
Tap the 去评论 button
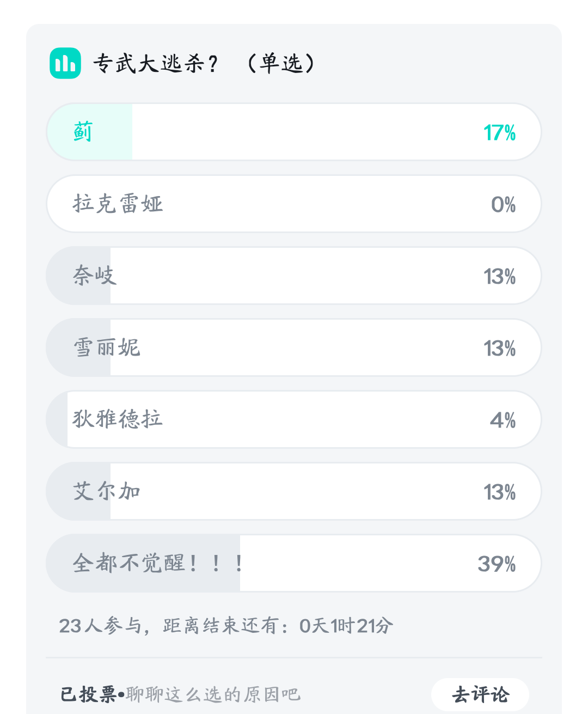[480, 694]
